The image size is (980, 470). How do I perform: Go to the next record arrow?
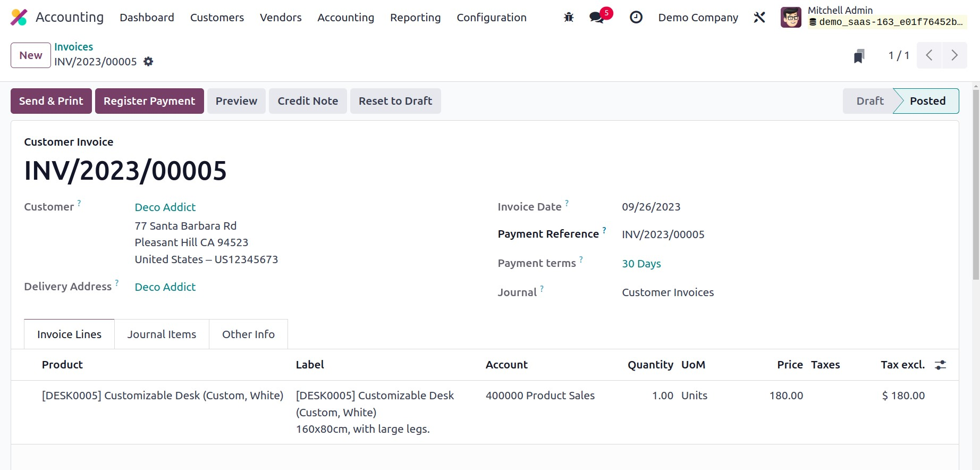click(x=954, y=55)
